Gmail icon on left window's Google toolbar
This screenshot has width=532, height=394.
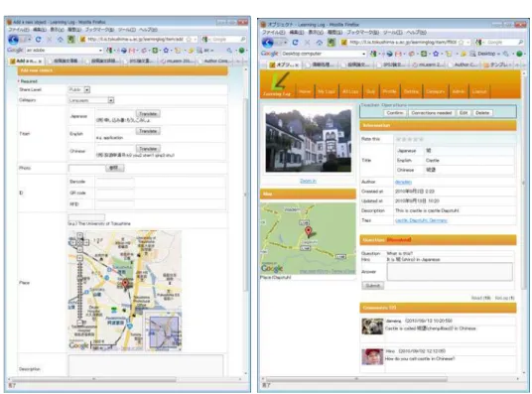pos(132,51)
